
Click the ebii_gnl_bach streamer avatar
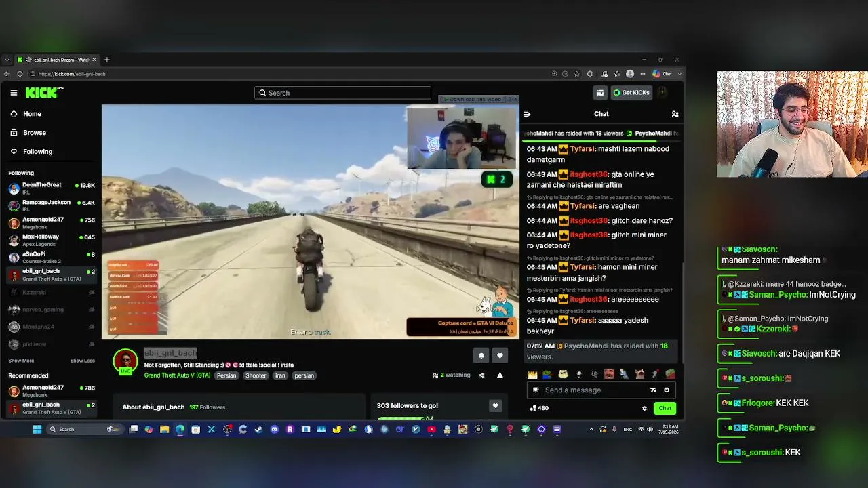[125, 361]
